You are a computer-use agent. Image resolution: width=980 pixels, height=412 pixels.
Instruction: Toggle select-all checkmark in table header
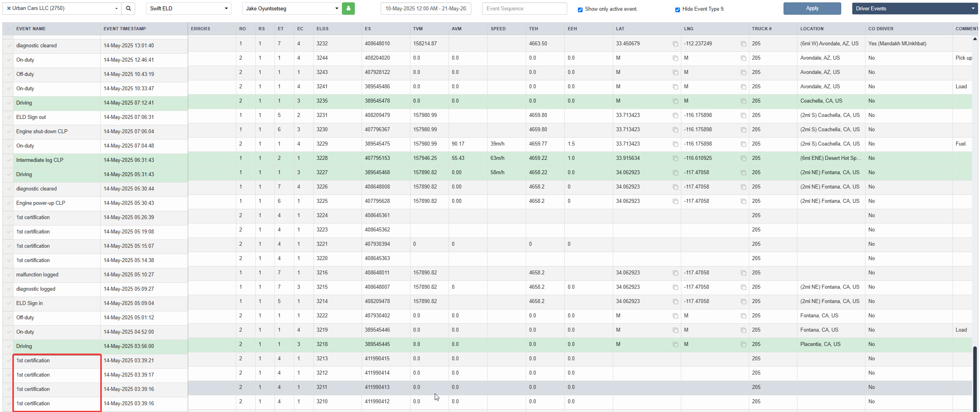[x=9, y=29]
